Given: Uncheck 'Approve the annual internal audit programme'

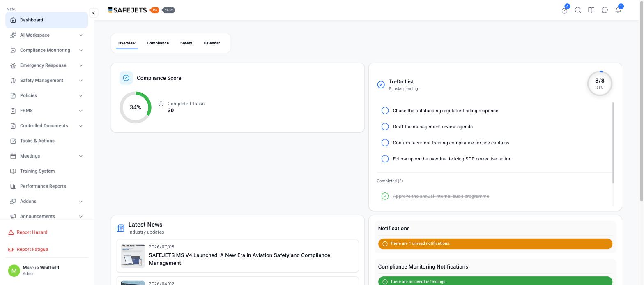Looking at the screenshot, I should 385,196.
